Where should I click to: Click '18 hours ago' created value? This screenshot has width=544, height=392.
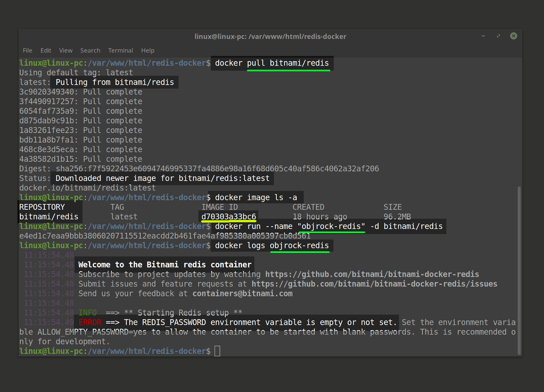click(320, 216)
